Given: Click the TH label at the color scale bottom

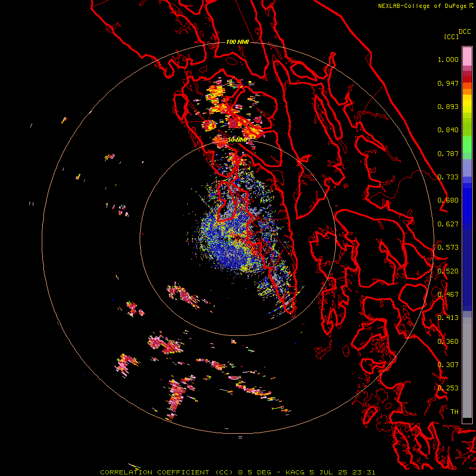Looking at the screenshot, I should tap(454, 412).
